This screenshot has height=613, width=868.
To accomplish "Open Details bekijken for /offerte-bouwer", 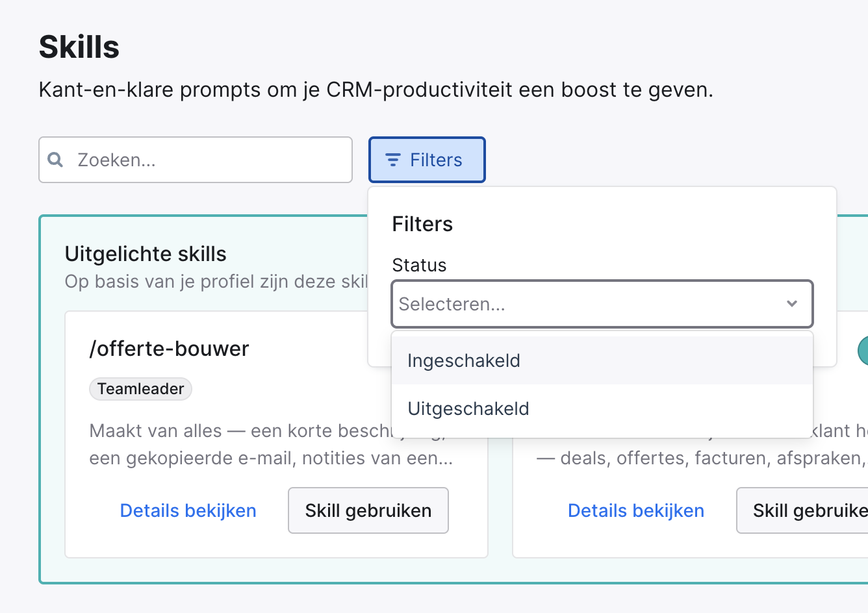I will coord(188,510).
